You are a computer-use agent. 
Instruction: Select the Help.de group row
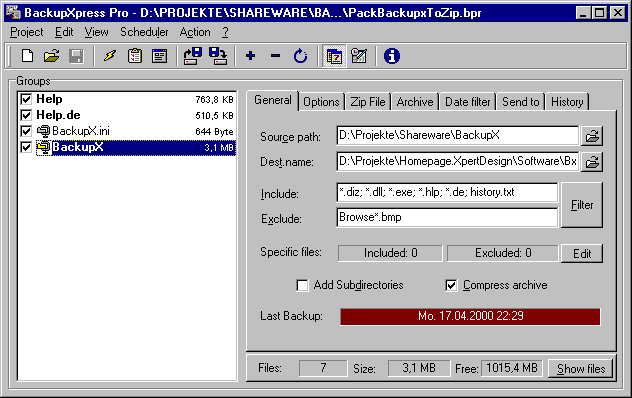tap(127, 115)
